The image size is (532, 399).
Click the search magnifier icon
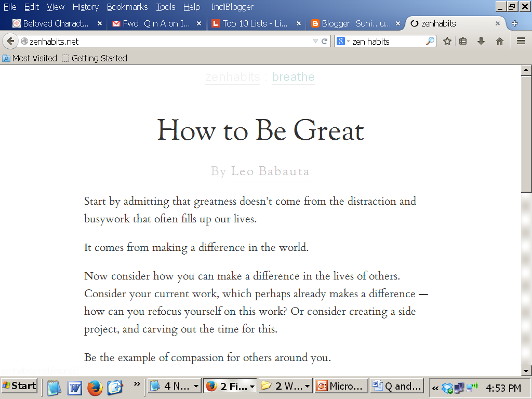coord(430,42)
